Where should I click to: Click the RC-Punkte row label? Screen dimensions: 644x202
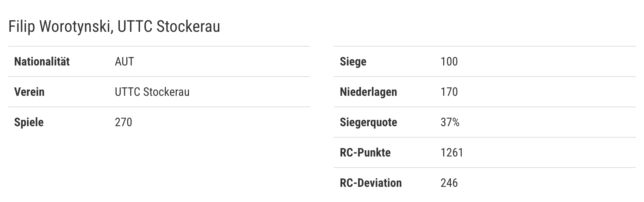[x=365, y=152]
